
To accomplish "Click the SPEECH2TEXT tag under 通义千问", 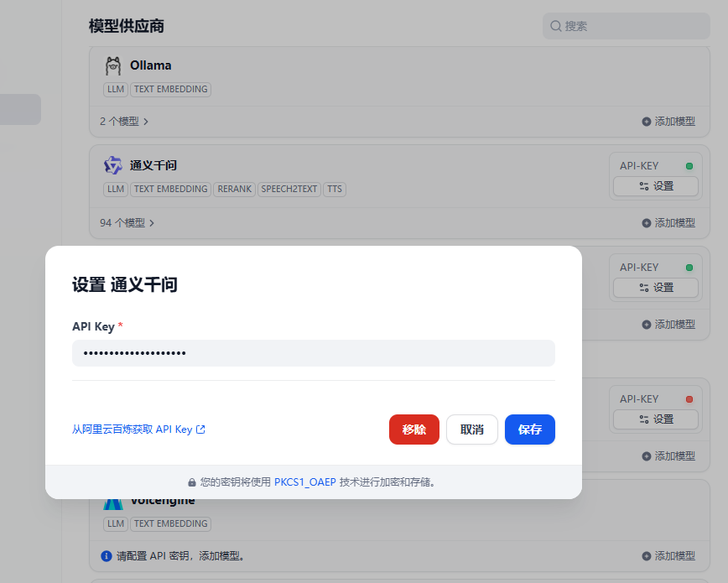I will (x=289, y=189).
